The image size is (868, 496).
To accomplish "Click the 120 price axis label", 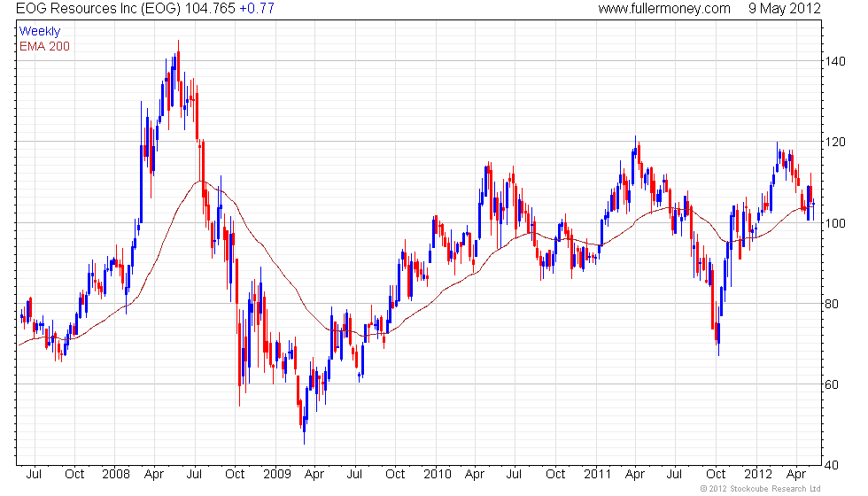I will point(834,143).
